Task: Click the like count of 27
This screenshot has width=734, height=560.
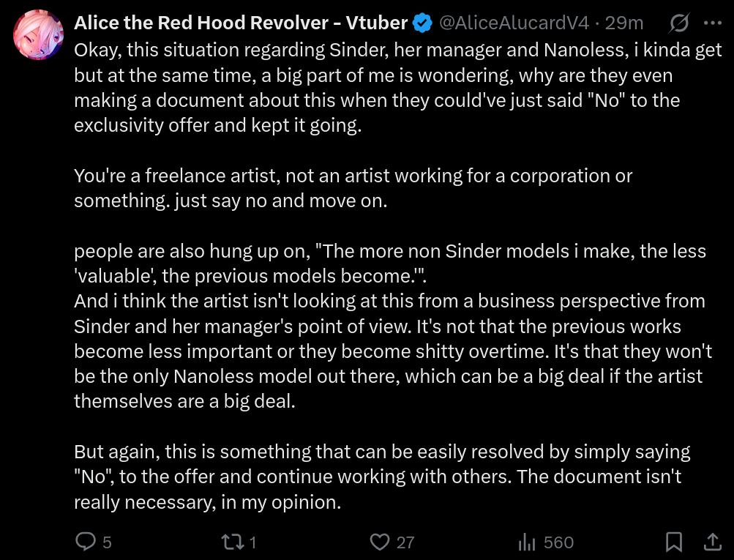Action: tap(405, 542)
